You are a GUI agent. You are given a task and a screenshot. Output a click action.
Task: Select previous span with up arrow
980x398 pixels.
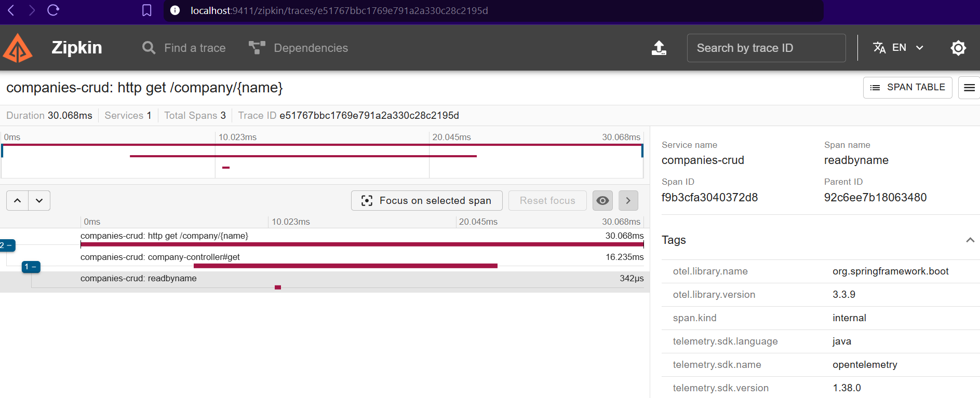18,200
